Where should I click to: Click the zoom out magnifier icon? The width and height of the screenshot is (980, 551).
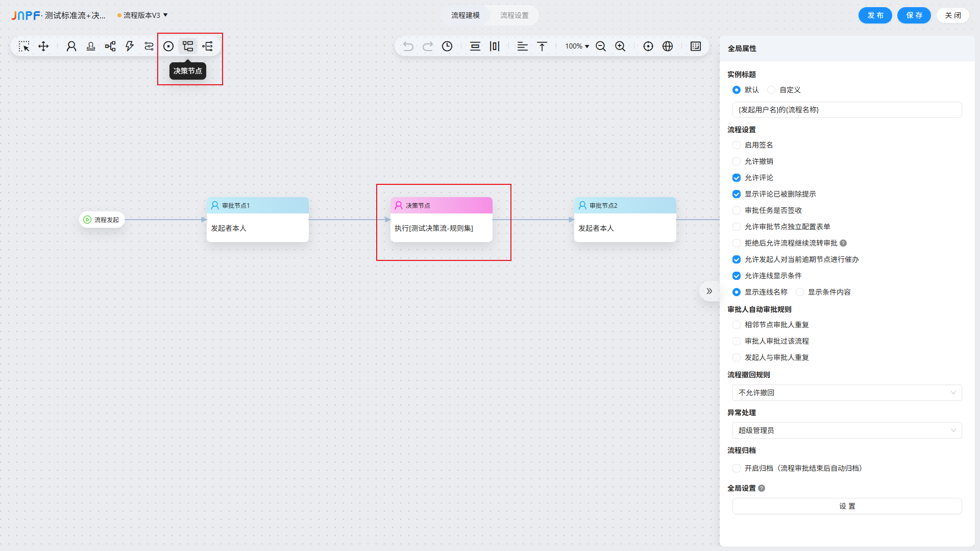(601, 46)
